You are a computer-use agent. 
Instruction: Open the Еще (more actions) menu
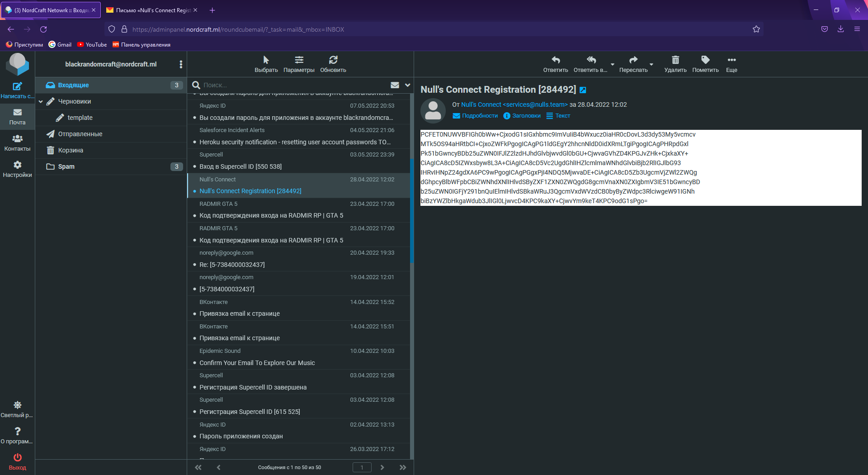(x=731, y=63)
